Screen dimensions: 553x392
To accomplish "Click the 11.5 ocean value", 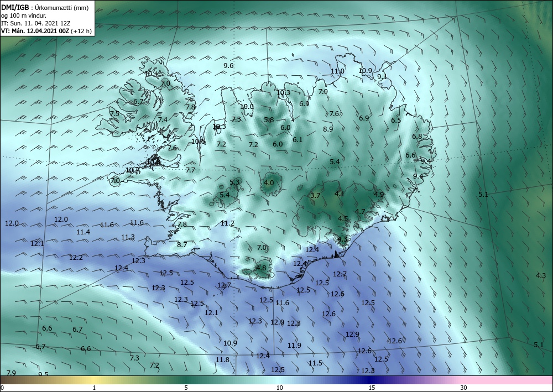I will (x=315, y=363).
